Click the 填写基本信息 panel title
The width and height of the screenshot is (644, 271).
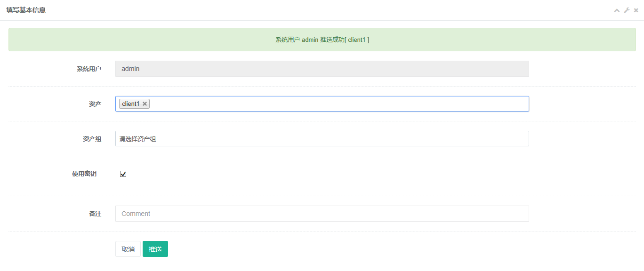pos(26,10)
